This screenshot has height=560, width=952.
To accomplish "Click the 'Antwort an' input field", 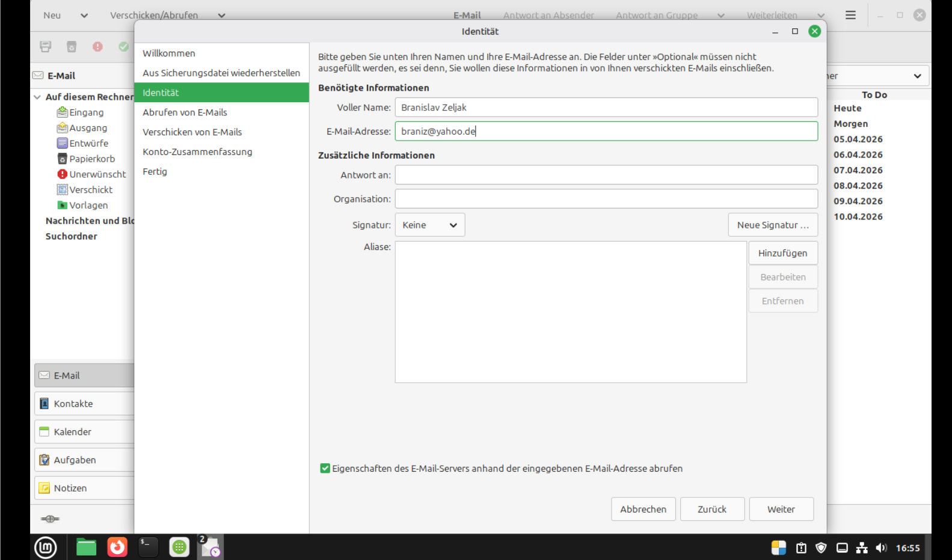I will 606,175.
